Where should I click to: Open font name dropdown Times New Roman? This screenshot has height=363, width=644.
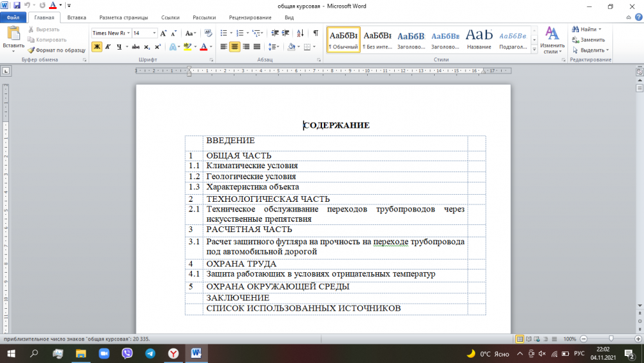click(x=129, y=33)
